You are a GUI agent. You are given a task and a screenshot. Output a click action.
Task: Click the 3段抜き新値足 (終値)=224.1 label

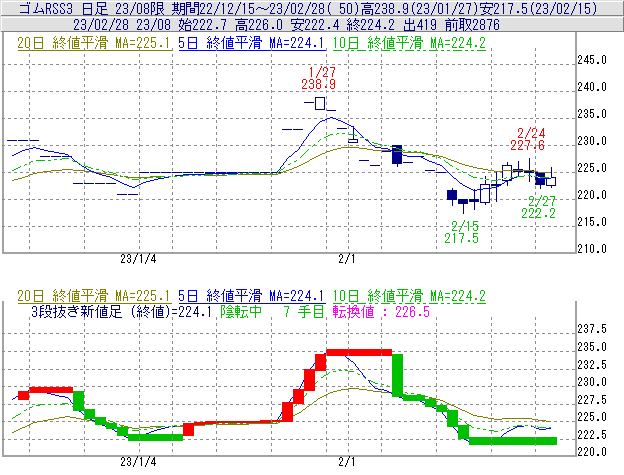coord(121,312)
